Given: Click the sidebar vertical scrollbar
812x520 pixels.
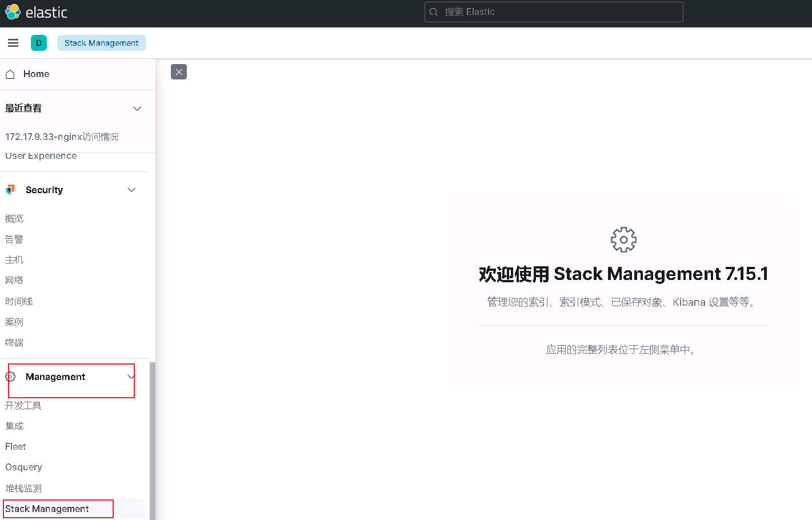Looking at the screenshot, I should 153,441.
